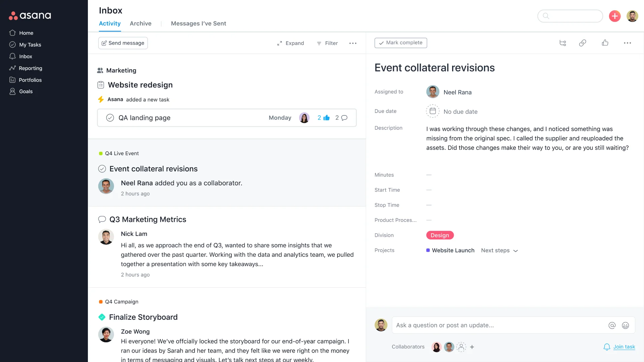Open more options for the task detail pane

pyautogui.click(x=628, y=43)
